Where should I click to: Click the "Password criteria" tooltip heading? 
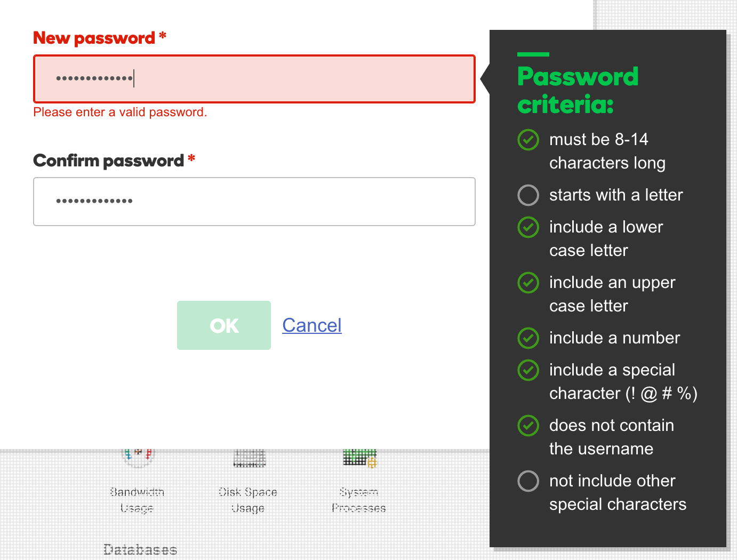click(x=578, y=91)
